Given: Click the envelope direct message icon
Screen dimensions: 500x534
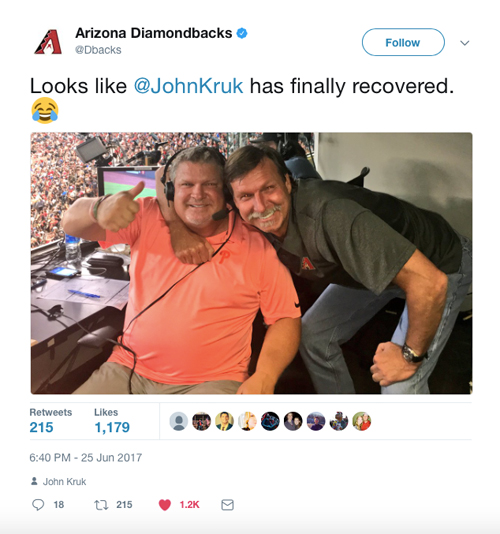Looking at the screenshot, I should (227, 505).
